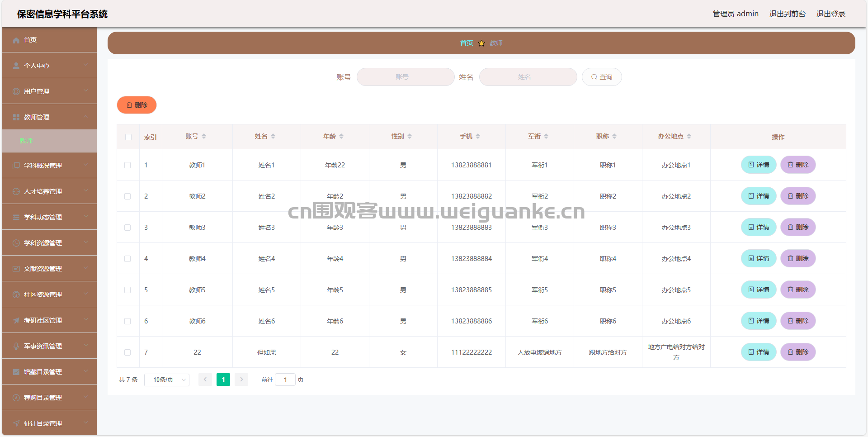Click 退出到前台 in the top bar

coord(788,14)
